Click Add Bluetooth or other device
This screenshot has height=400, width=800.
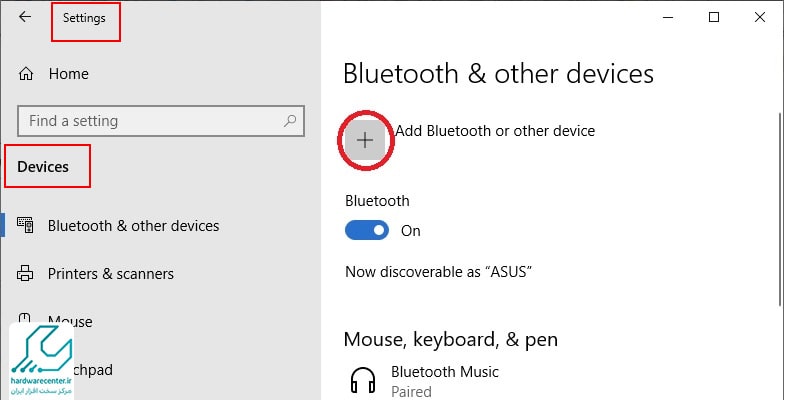tap(495, 131)
